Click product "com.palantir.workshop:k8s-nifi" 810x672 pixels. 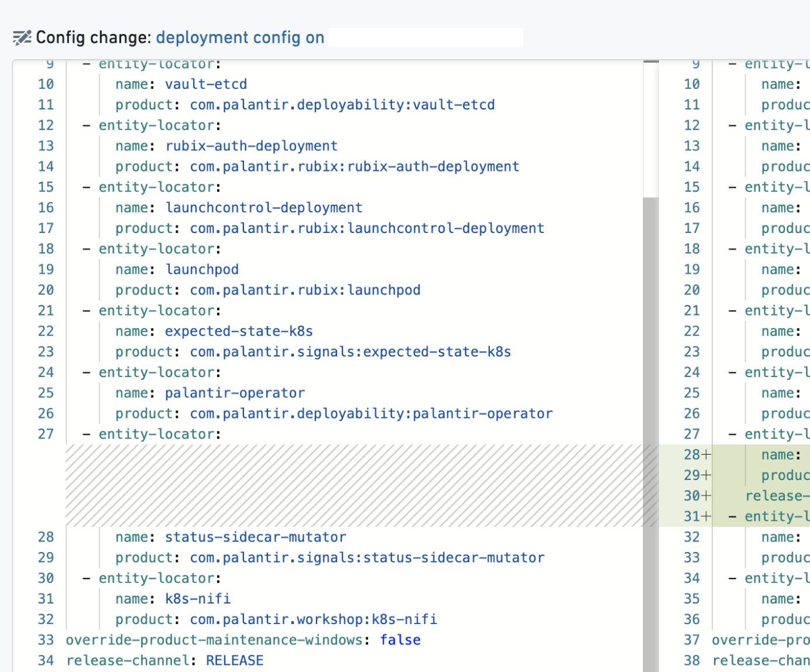(313, 619)
